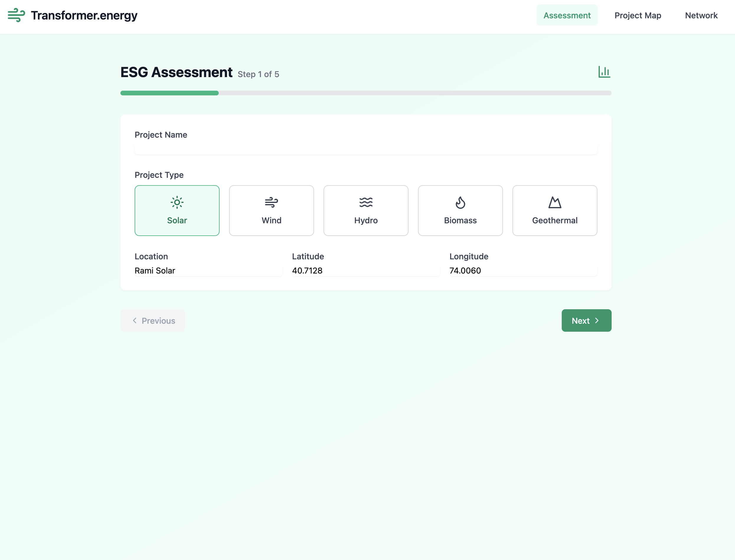Viewport: 735px width, 560px height.
Task: Switch to Project Map tab
Action: pos(637,15)
